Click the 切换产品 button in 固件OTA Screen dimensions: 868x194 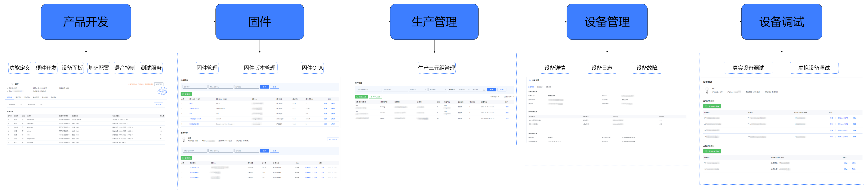[333, 139]
